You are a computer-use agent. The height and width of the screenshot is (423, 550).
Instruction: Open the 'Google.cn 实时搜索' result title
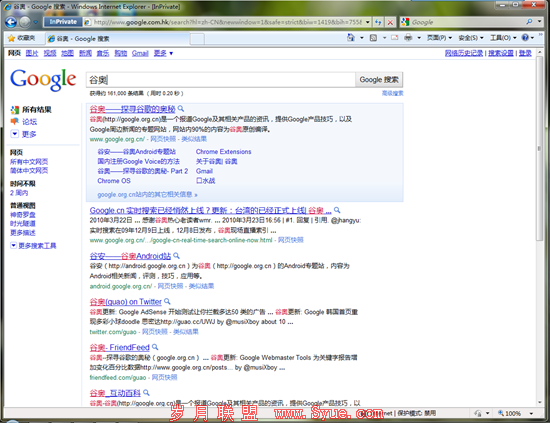pyautogui.click(x=210, y=210)
